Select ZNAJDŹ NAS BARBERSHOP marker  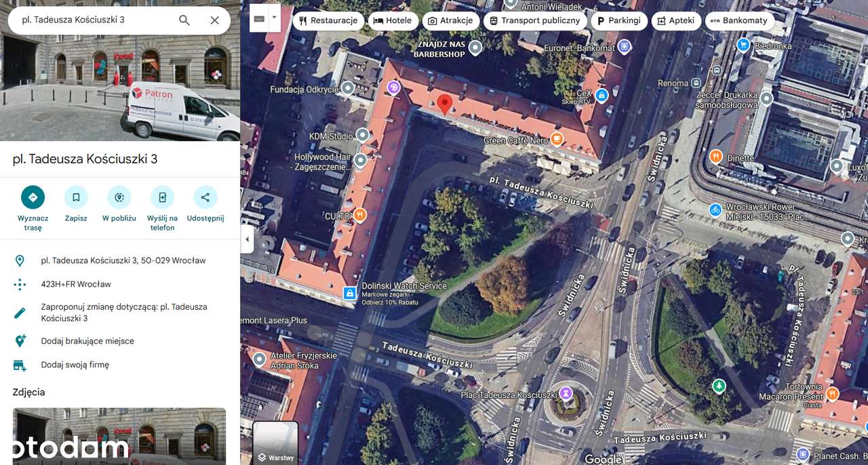[x=475, y=47]
